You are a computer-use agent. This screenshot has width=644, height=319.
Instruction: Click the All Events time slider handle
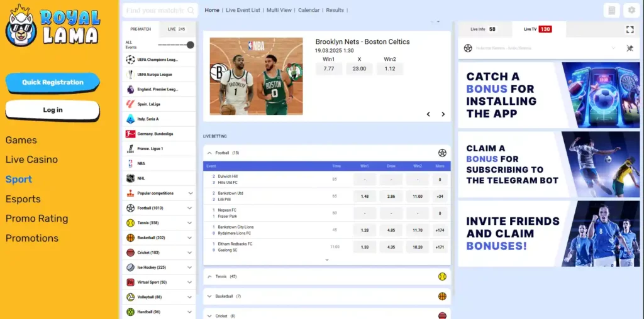191,45
